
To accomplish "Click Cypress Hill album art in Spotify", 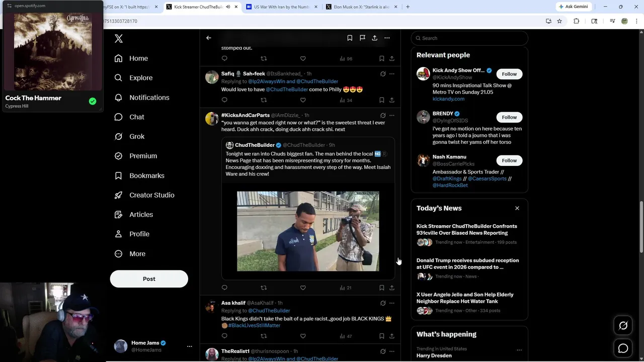I will [x=53, y=51].
